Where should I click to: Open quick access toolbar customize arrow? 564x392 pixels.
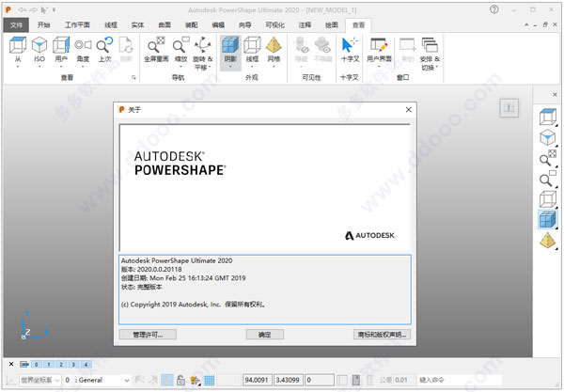pyautogui.click(x=54, y=9)
